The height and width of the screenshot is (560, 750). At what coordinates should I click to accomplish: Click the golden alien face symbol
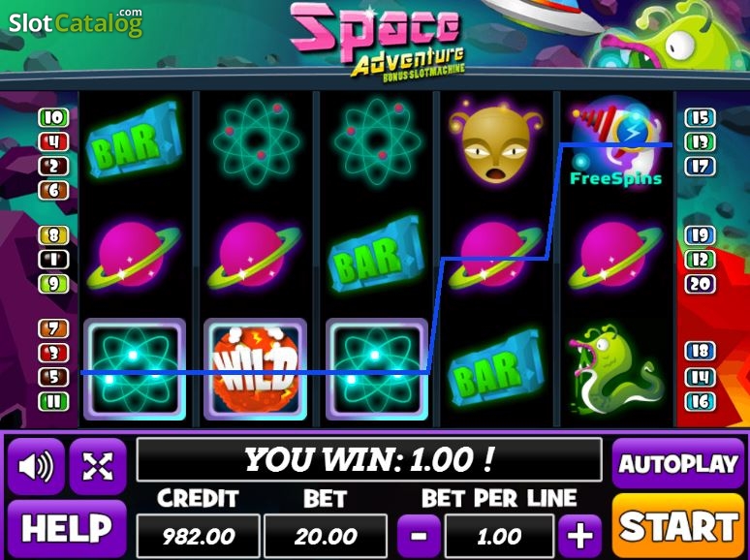[496, 141]
